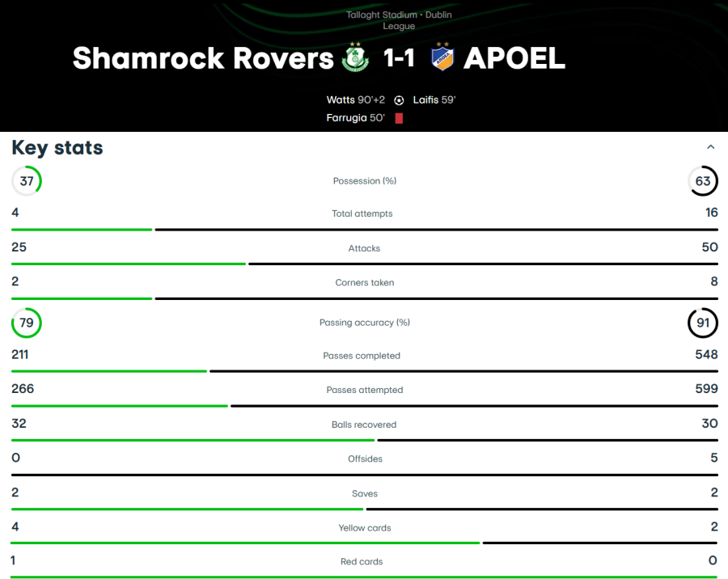This screenshot has width=728, height=579.
Task: Click the 1-1 match score
Action: [x=399, y=58]
